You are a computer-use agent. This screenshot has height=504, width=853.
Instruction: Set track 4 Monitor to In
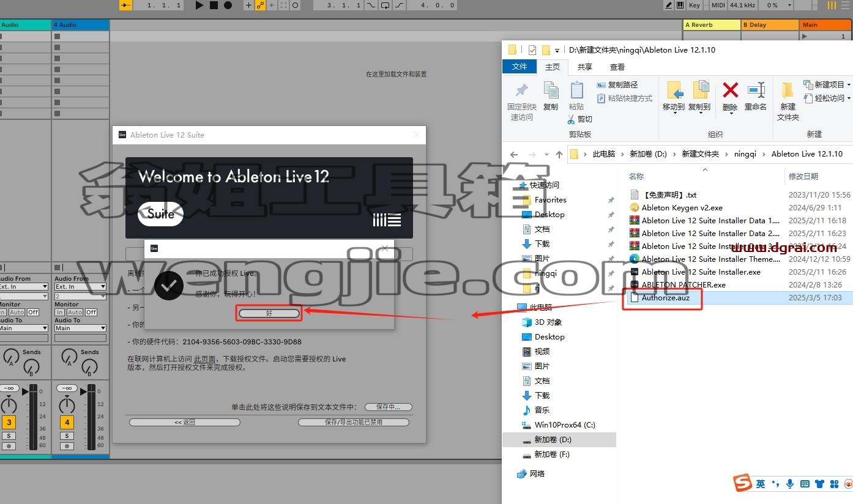coord(60,312)
